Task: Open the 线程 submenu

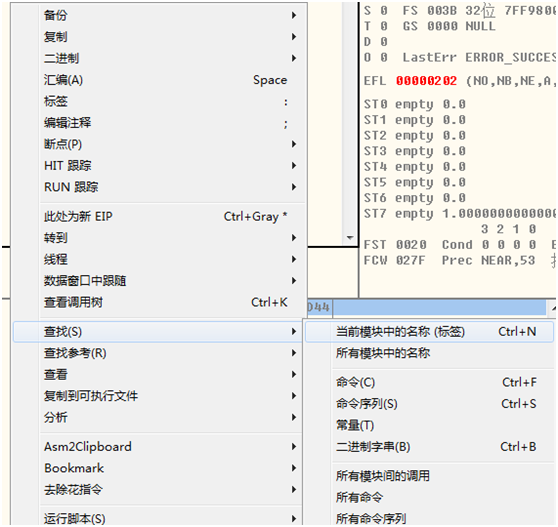Action: coord(158,259)
